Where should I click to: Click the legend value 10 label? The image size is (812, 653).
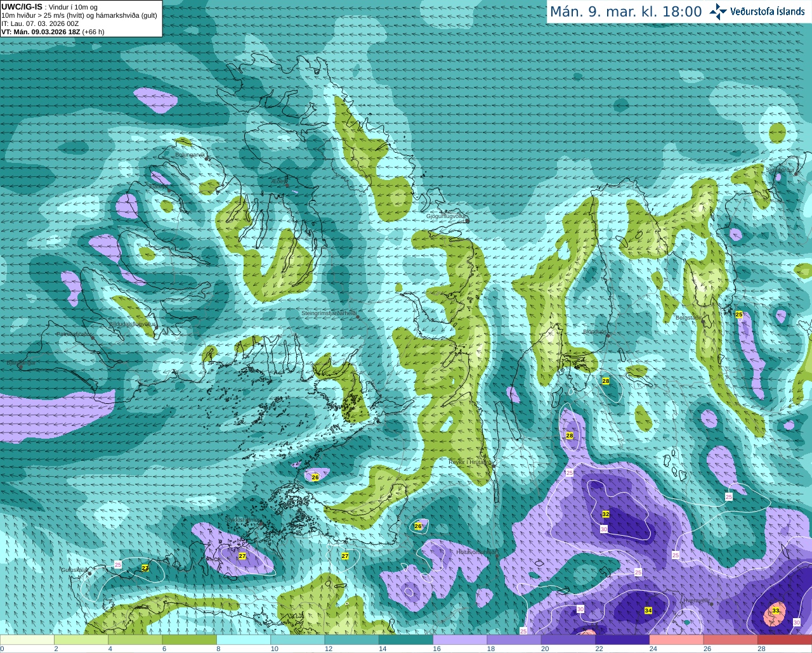tap(274, 649)
